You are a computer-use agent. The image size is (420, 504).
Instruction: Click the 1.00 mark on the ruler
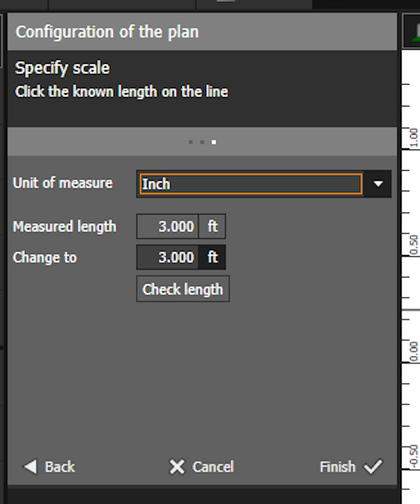point(413,138)
